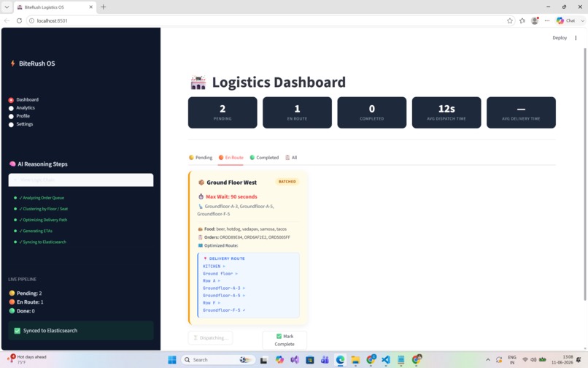Viewport: 588px width, 368px height.
Task: Click the 'Generating ETAs' step
Action: (x=36, y=231)
